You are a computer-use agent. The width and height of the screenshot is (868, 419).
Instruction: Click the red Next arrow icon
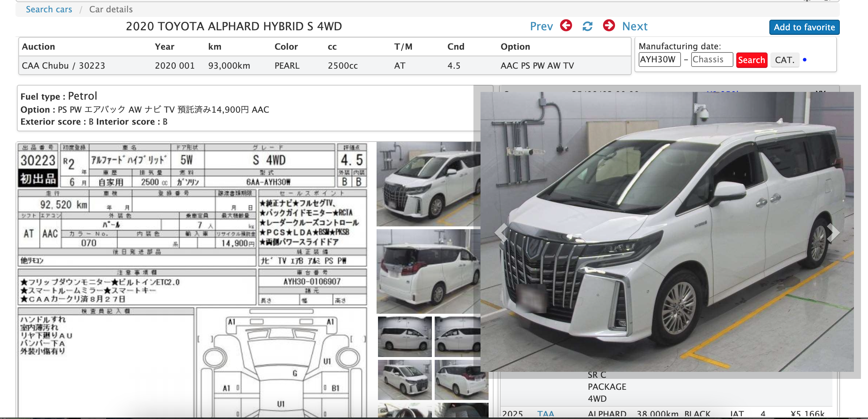(609, 26)
